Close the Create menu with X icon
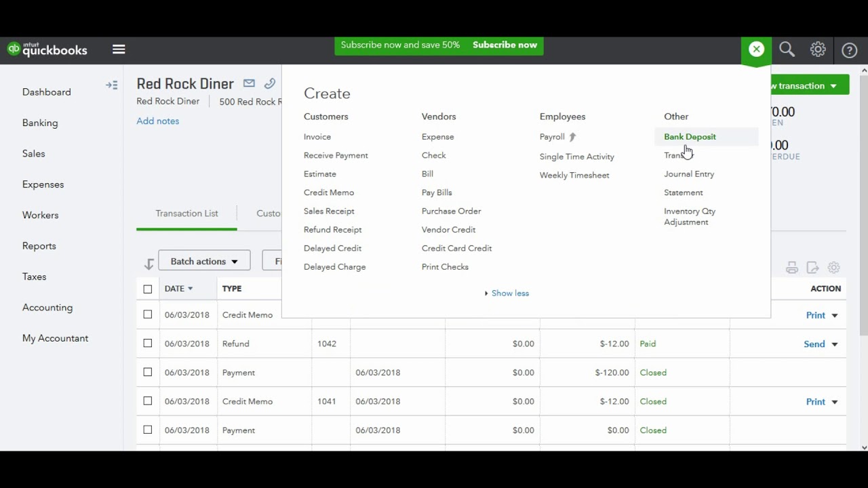Viewport: 868px width, 488px height. click(x=756, y=49)
